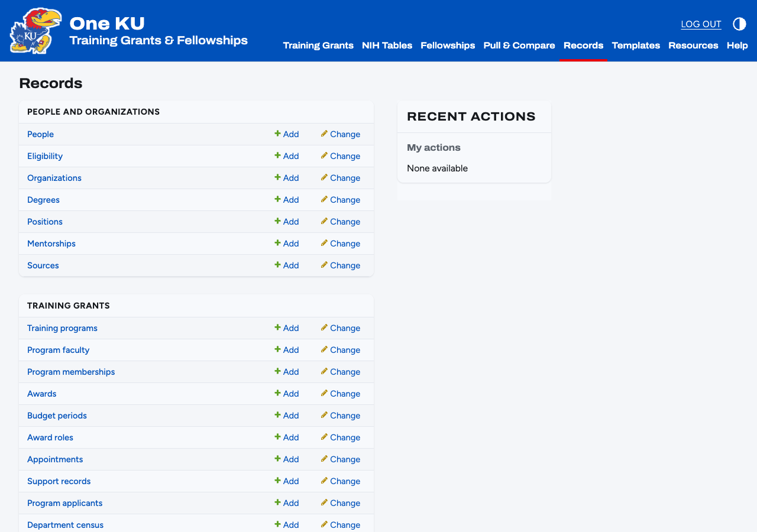Viewport: 757px width, 532px height.
Task: Open the Budget periods link
Action: click(57, 416)
